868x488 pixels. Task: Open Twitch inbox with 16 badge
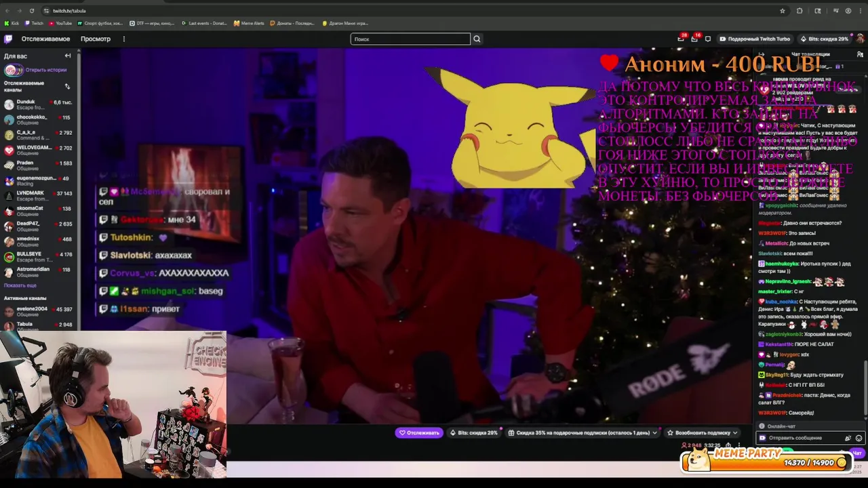(x=694, y=39)
